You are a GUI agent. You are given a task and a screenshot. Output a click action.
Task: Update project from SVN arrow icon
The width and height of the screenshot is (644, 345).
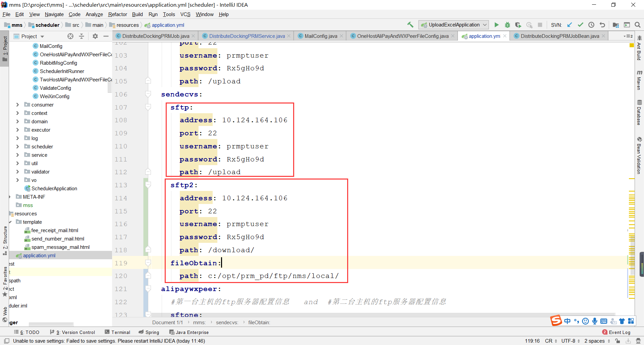coord(570,25)
